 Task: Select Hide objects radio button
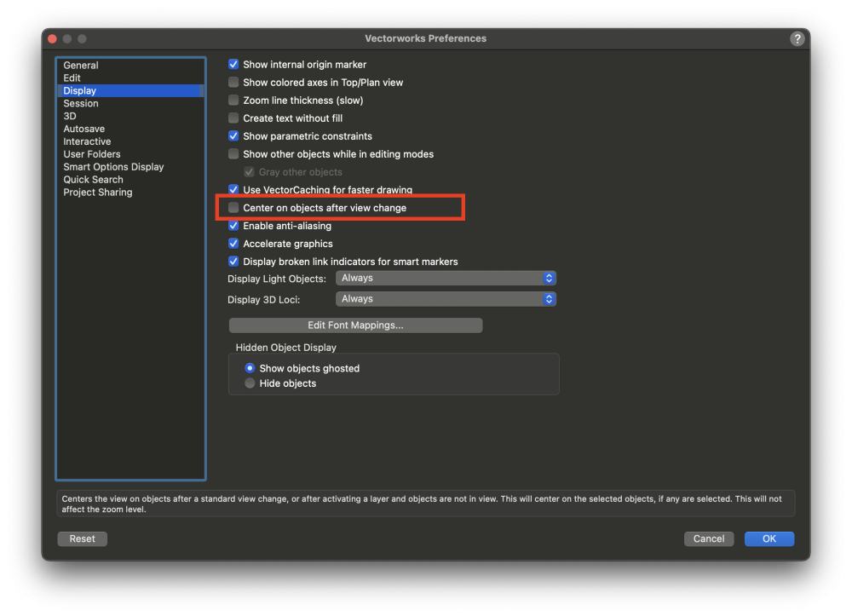(250, 383)
